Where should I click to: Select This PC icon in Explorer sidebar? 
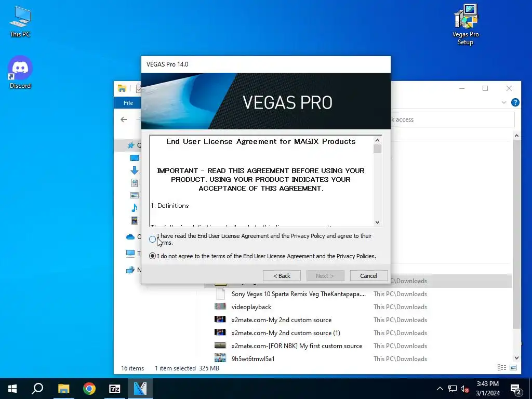pyautogui.click(x=130, y=253)
